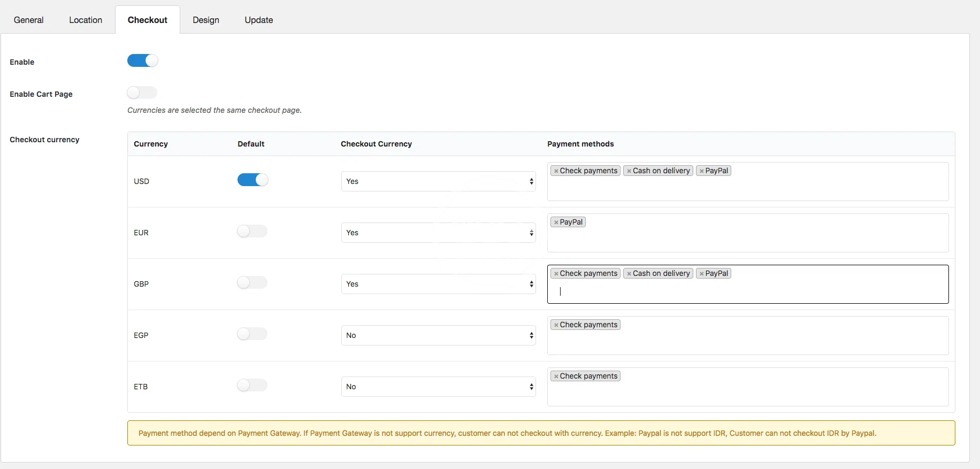The image size is (980, 469).
Task: Open USD Checkout Currency dropdown
Action: (438, 181)
